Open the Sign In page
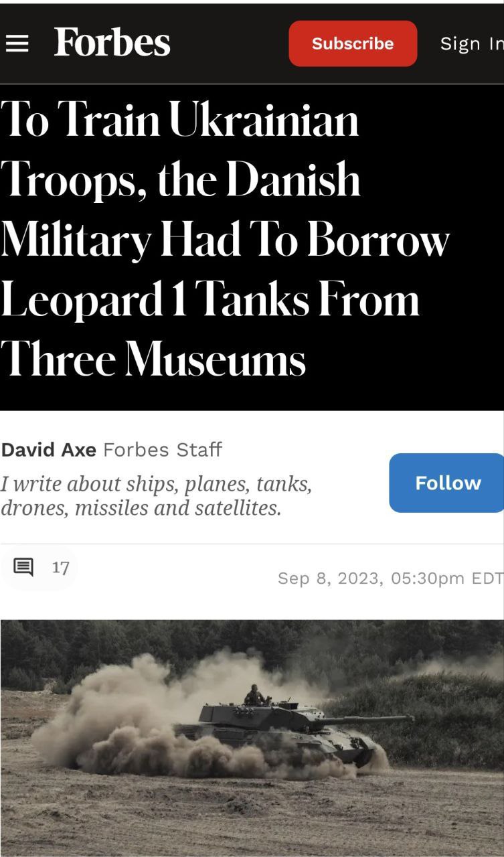Image resolution: width=504 pixels, height=857 pixels. click(471, 44)
